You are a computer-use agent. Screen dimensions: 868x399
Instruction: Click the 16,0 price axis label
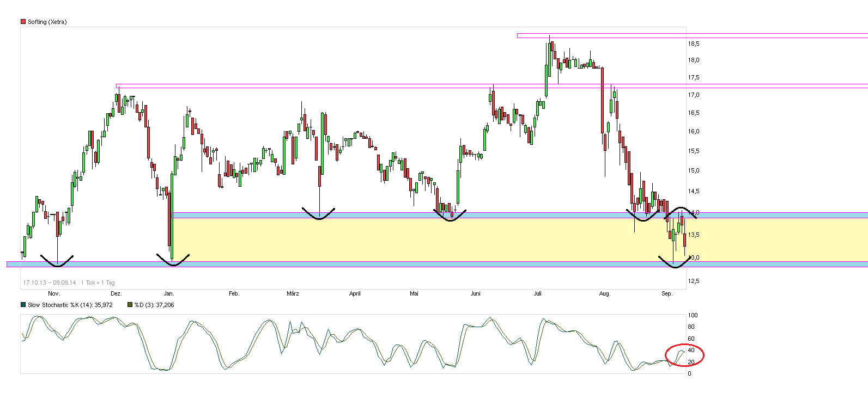point(694,131)
